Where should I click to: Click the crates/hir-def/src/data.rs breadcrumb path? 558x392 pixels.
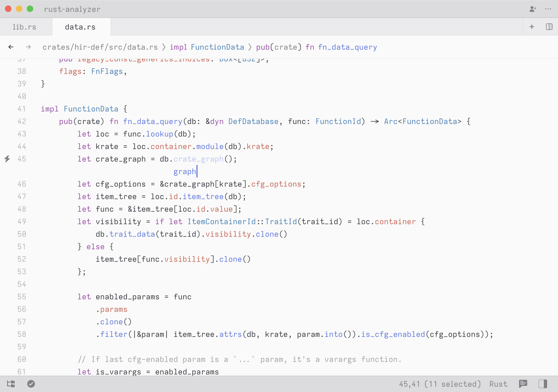pos(100,47)
